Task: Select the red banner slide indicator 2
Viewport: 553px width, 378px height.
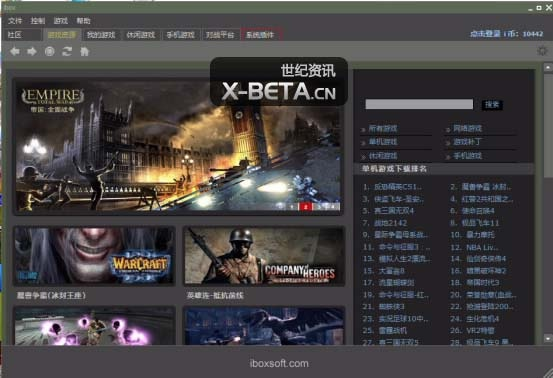Action: (305, 207)
